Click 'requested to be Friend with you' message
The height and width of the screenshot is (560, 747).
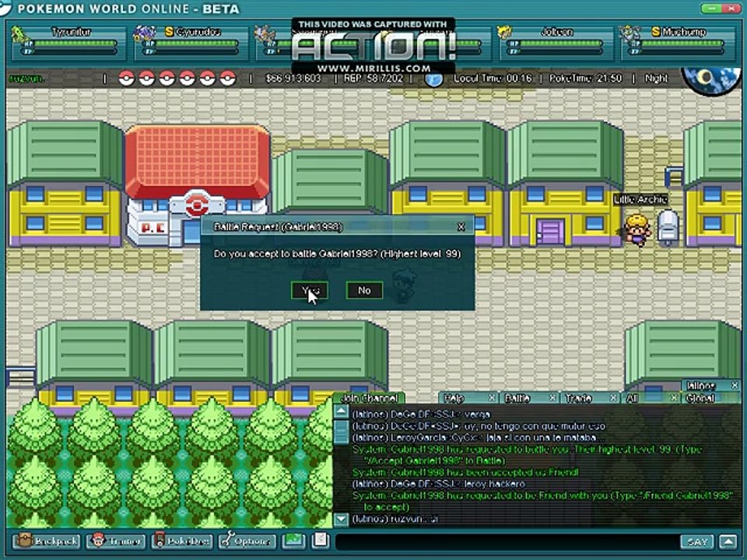[542, 501]
